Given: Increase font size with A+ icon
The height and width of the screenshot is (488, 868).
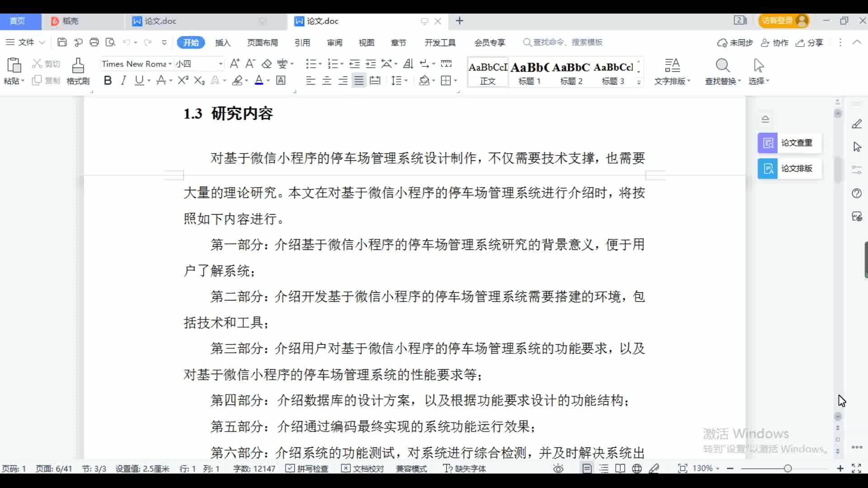Looking at the screenshot, I should pos(235,64).
